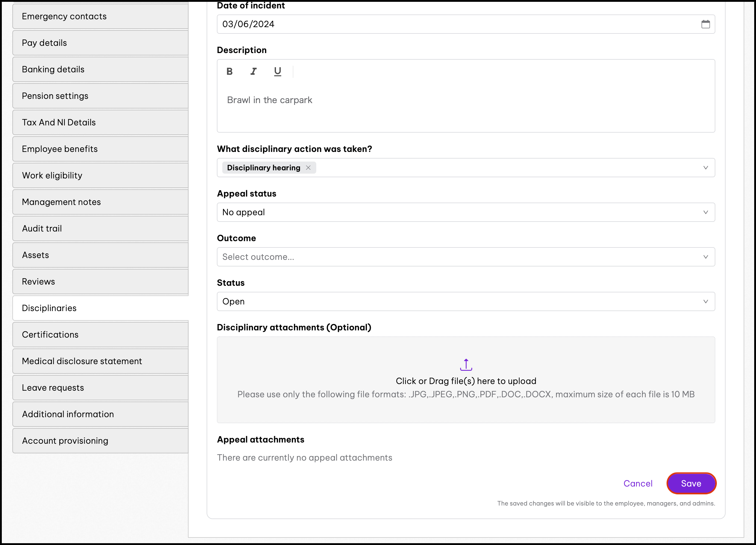Viewport: 756px width, 545px height.
Task: Click into the Description text area
Action: (466, 107)
